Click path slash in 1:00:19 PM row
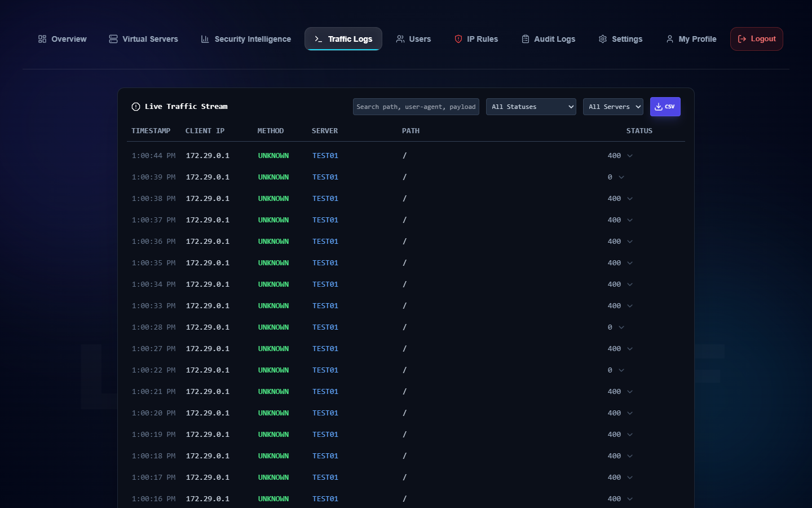 tap(404, 435)
